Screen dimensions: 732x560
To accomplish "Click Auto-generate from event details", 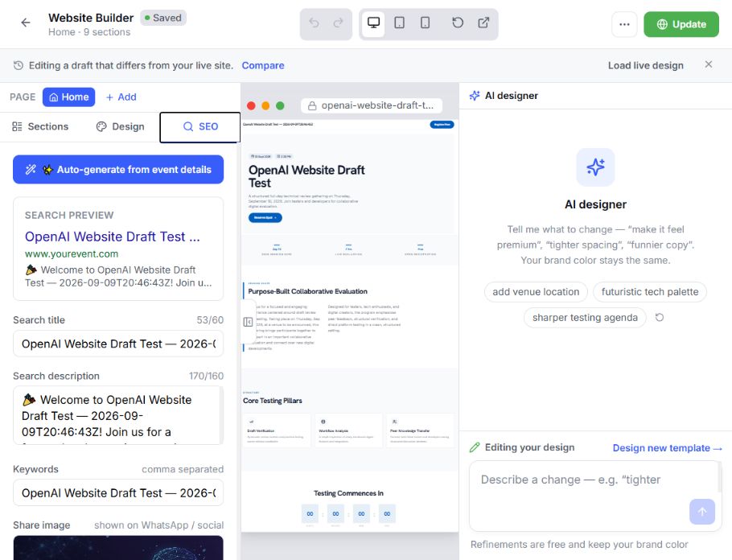I will (118, 170).
